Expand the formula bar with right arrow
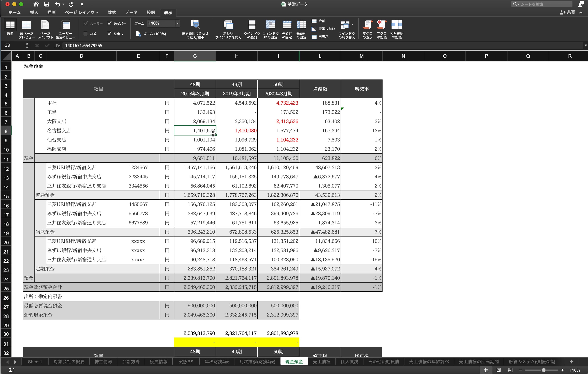 click(x=585, y=46)
